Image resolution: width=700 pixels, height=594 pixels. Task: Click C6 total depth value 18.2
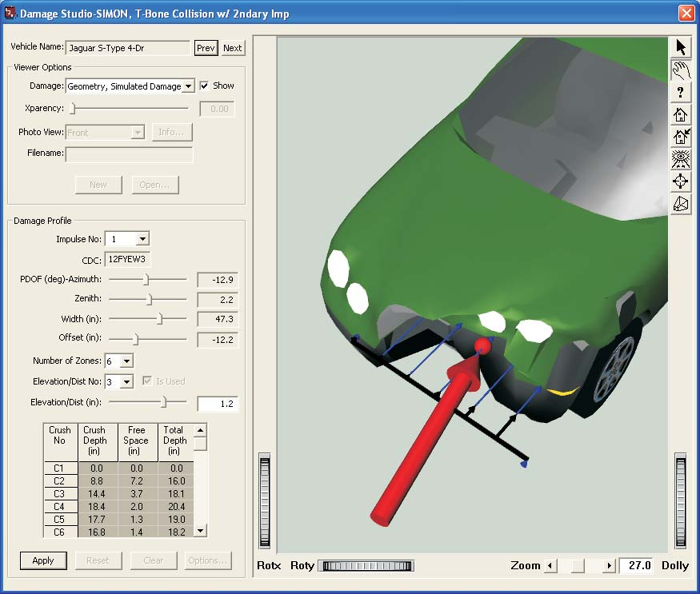176,532
